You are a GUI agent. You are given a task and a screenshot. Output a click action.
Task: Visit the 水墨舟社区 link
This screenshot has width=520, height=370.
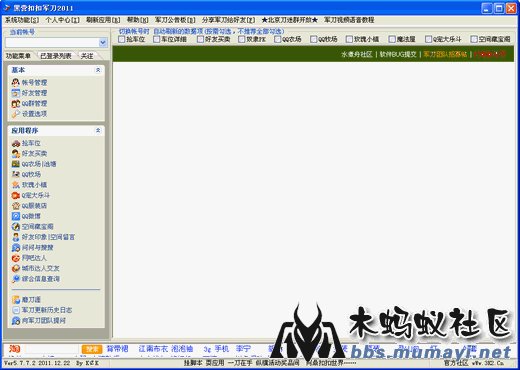pyautogui.click(x=357, y=54)
